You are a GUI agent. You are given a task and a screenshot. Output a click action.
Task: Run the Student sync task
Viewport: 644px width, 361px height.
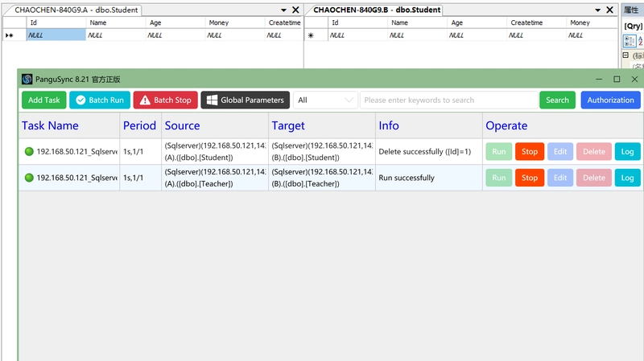pos(499,151)
